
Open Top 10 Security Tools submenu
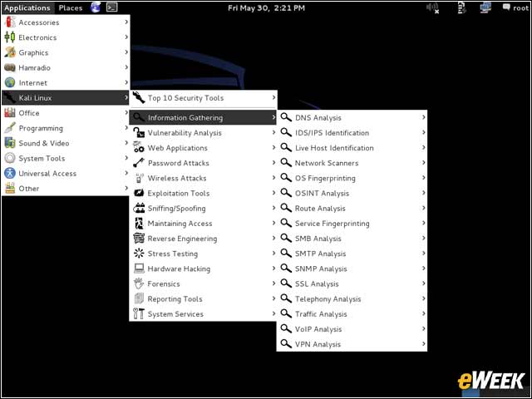tap(203, 98)
